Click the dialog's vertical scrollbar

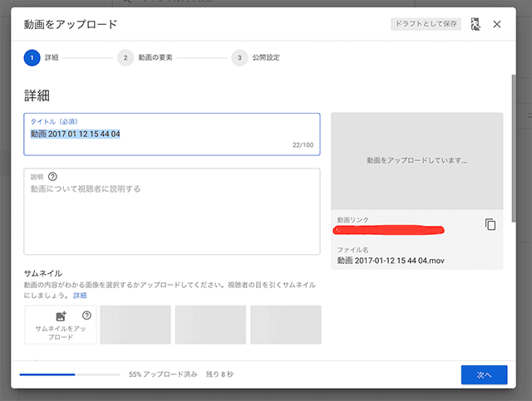[x=514, y=149]
